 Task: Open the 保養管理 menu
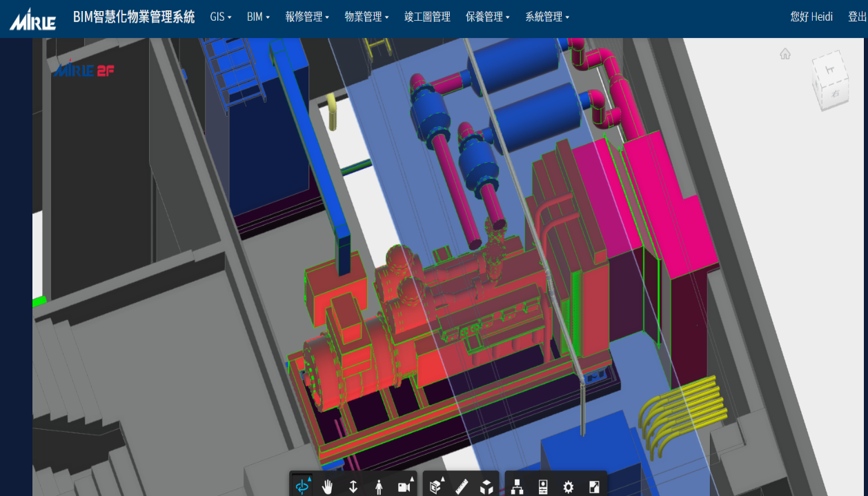[x=486, y=17]
